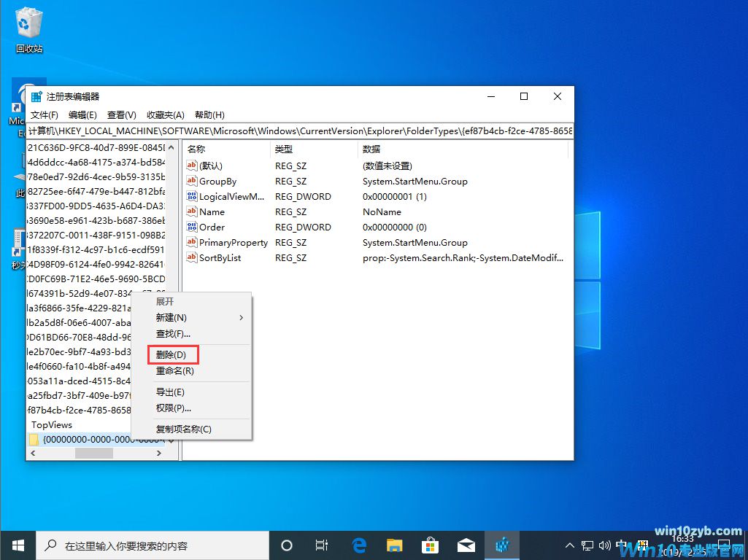This screenshot has width=748, height=560.
Task: Open File Explorer from the taskbar
Action: 394,545
